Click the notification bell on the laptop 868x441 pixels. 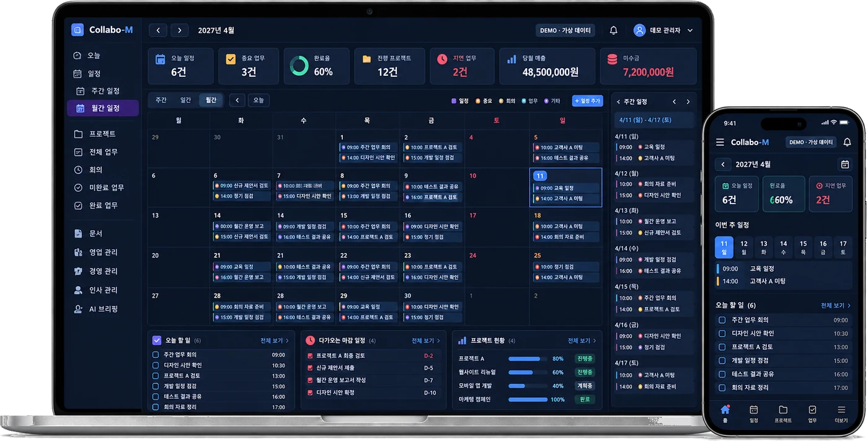pyautogui.click(x=613, y=30)
